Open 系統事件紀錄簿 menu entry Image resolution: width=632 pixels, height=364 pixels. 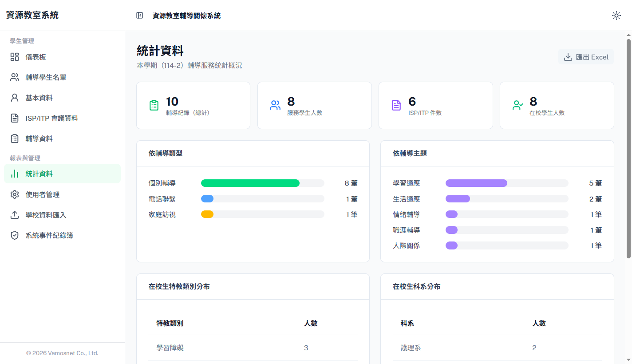(x=62, y=235)
